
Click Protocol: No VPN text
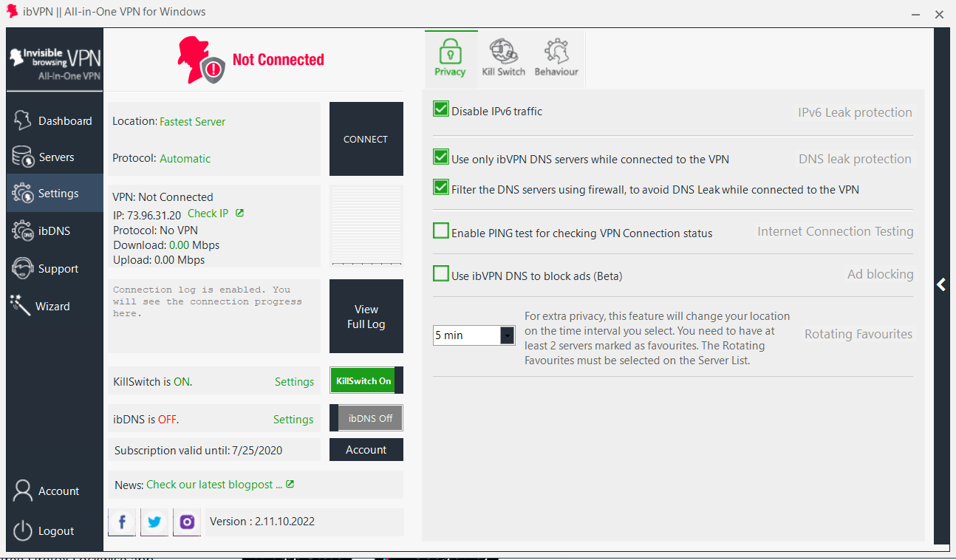point(155,230)
